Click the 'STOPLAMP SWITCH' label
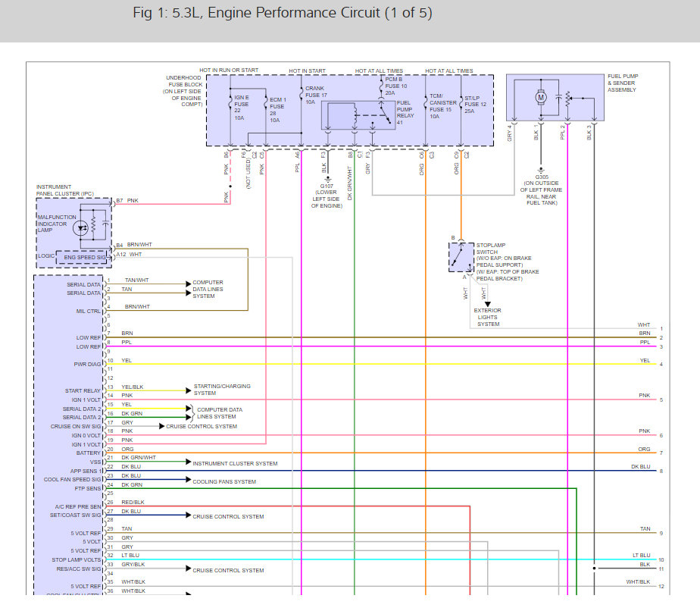The image size is (700, 611). [x=491, y=249]
